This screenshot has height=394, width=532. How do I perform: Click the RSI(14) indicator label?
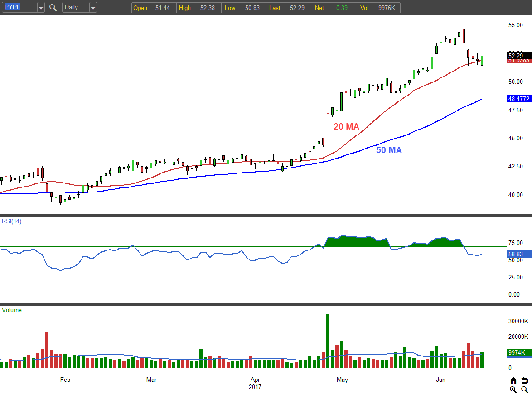pos(11,221)
